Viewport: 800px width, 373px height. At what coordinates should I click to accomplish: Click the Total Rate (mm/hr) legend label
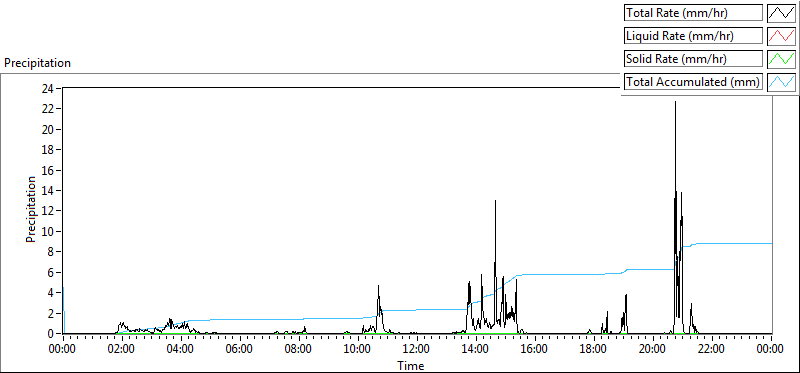pos(693,13)
